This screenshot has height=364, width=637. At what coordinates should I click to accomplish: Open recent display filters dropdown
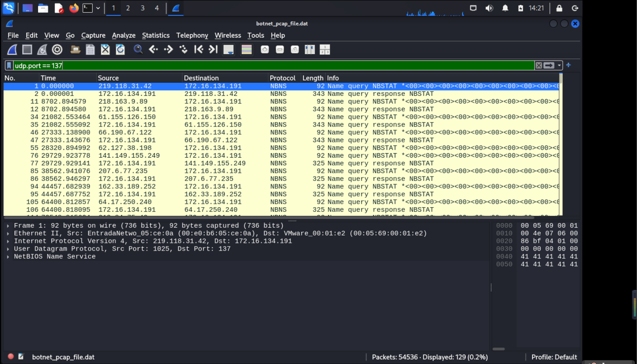(559, 66)
